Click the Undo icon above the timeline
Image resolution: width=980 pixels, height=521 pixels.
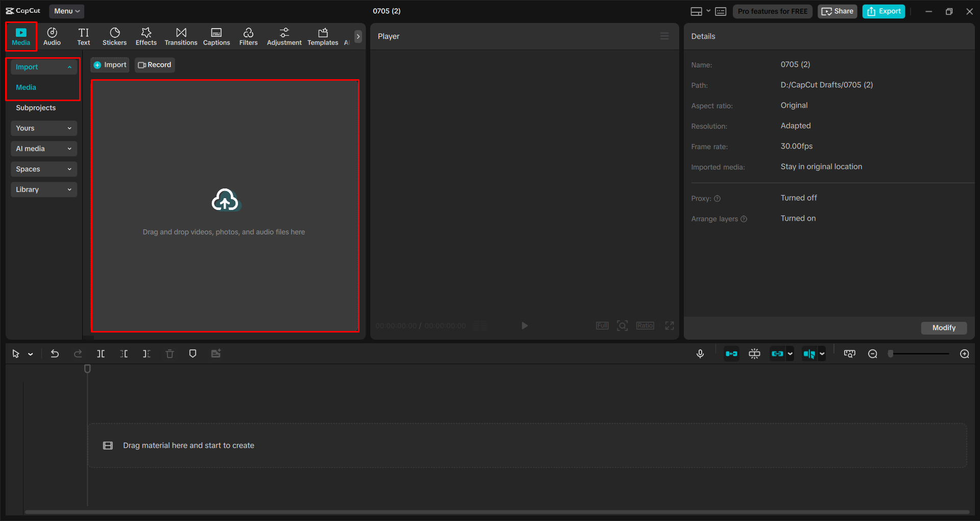click(55, 353)
